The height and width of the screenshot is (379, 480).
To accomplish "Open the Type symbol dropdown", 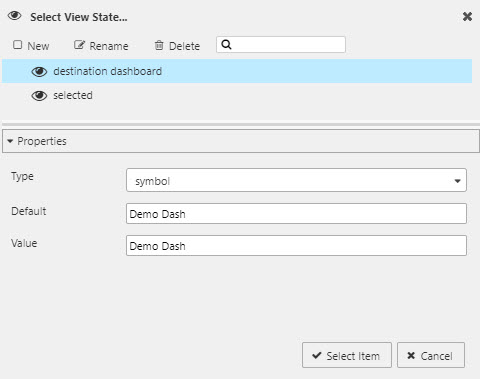I will [296, 180].
